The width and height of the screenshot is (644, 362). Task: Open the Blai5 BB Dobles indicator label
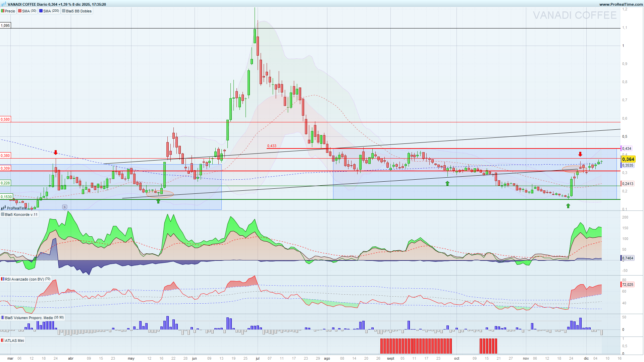tap(79, 11)
